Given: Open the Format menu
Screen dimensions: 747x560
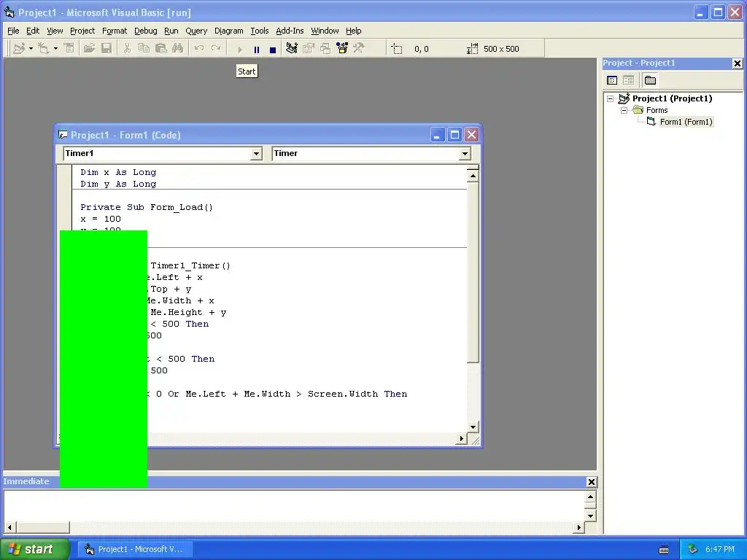Looking at the screenshot, I should pos(115,31).
